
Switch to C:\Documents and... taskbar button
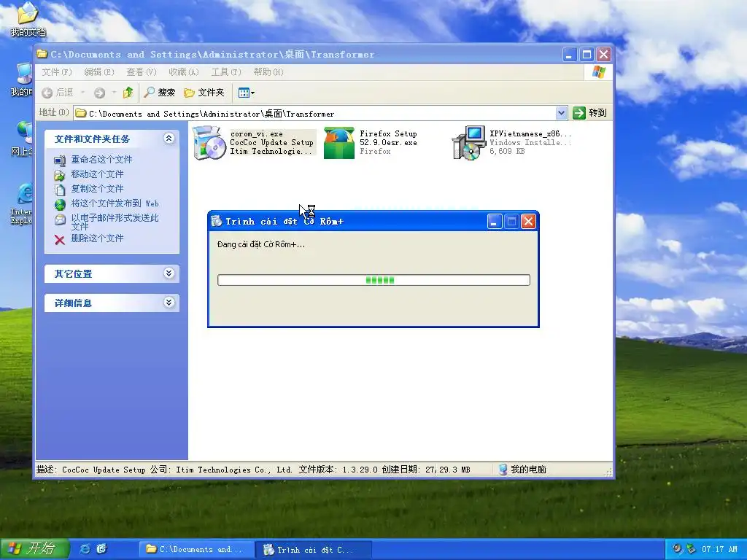[196, 550]
